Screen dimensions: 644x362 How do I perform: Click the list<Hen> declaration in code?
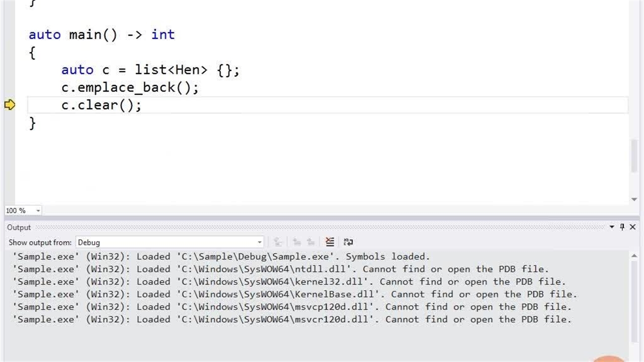[171, 70]
